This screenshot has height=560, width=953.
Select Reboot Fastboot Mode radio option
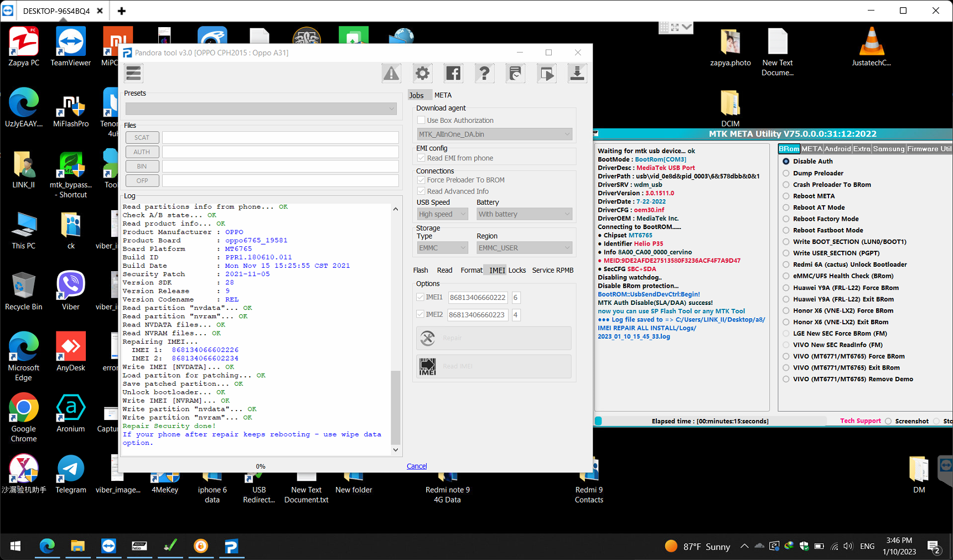point(786,230)
